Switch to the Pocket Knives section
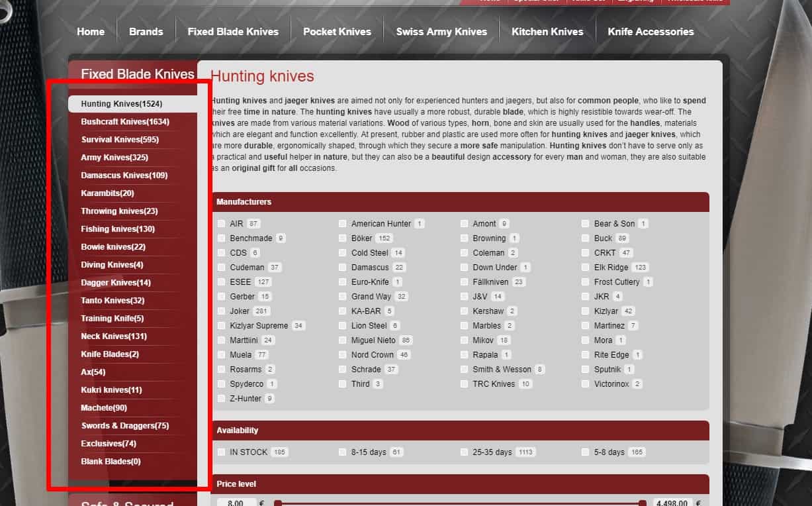Image resolution: width=812 pixels, height=506 pixels. [337, 31]
